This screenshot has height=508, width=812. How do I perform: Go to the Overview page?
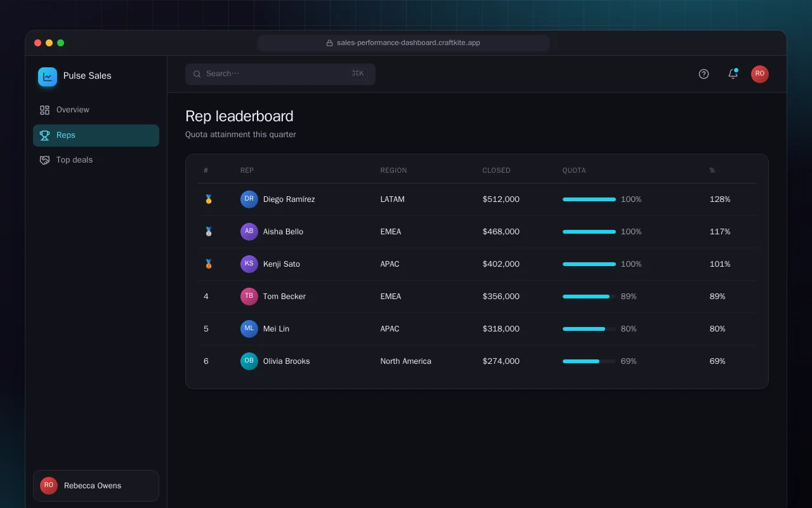pos(96,110)
